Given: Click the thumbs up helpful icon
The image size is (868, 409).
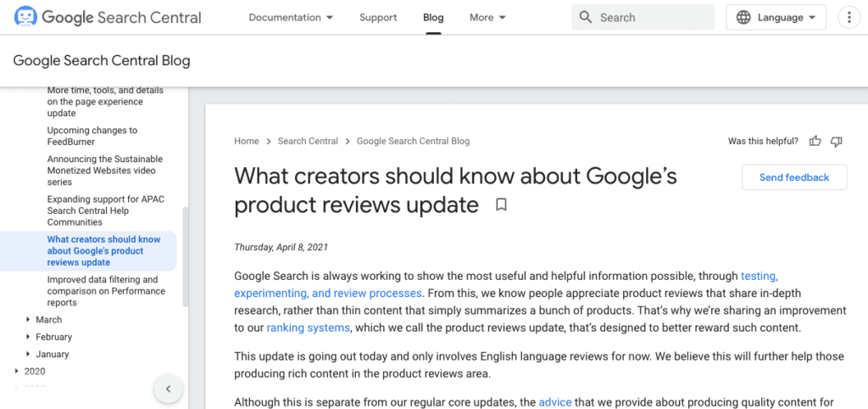Looking at the screenshot, I should click(x=815, y=142).
